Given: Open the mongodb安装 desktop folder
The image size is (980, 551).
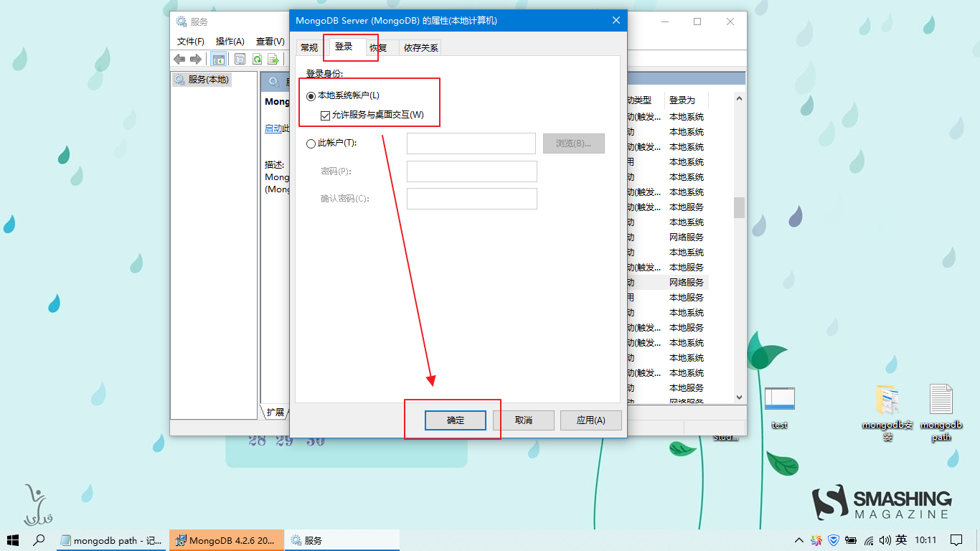Looking at the screenshot, I should (x=887, y=412).
